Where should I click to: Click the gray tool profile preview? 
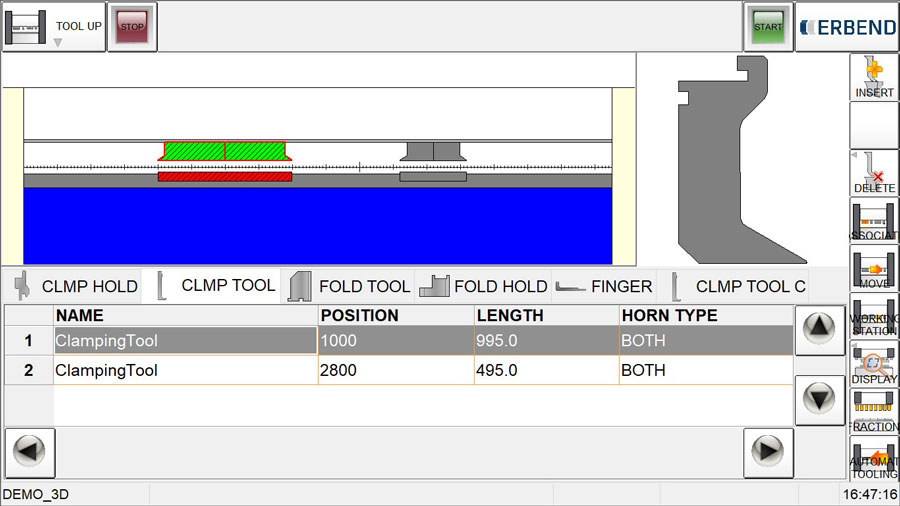pos(740,160)
